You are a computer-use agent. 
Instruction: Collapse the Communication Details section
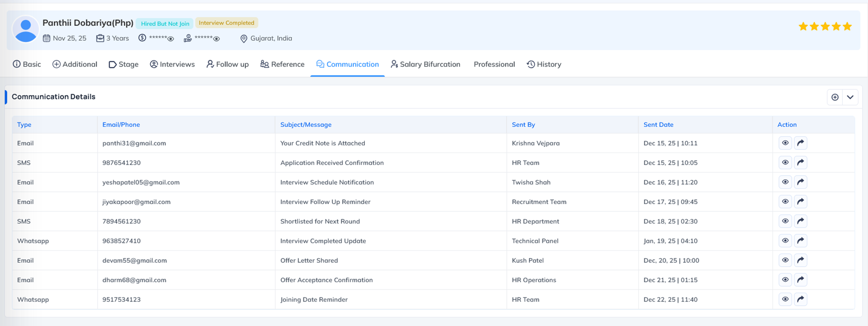point(850,97)
